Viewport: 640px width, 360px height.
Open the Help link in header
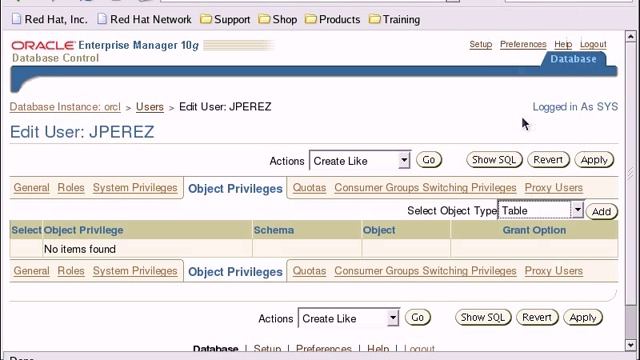[x=563, y=44]
